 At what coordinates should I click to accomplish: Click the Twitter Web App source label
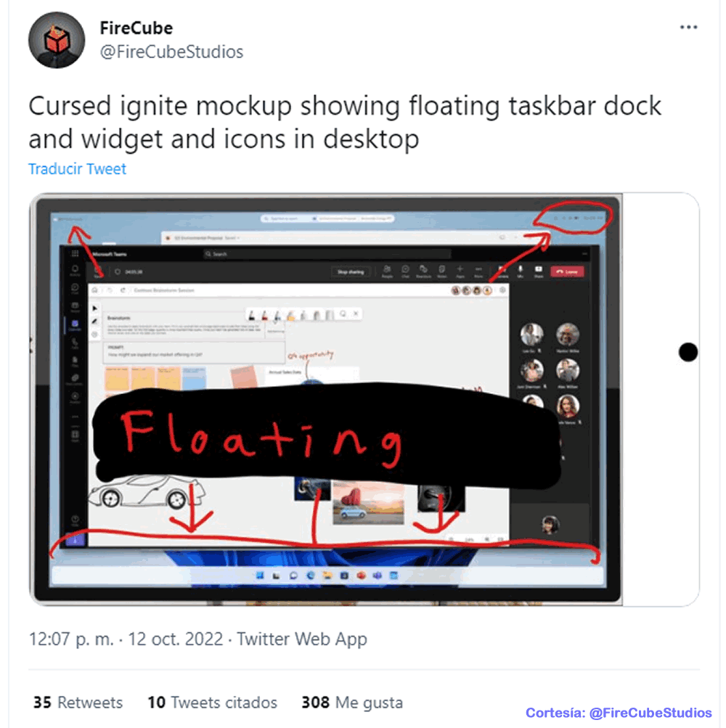[x=302, y=639]
